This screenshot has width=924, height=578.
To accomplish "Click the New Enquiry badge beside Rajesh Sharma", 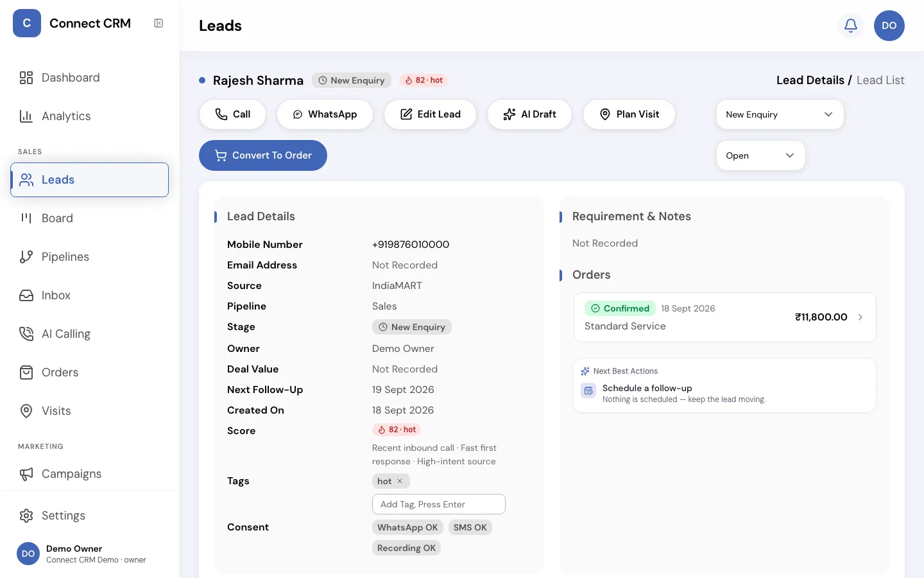I will click(352, 80).
